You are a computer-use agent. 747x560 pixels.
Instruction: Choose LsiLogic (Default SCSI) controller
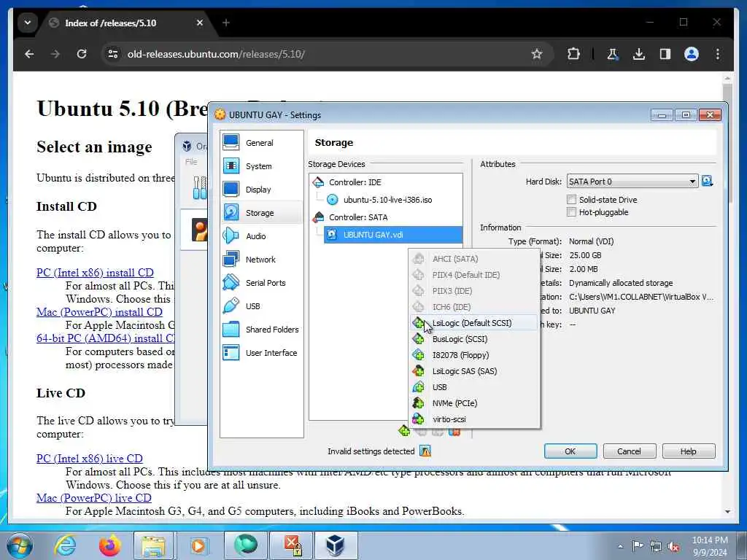474,323
